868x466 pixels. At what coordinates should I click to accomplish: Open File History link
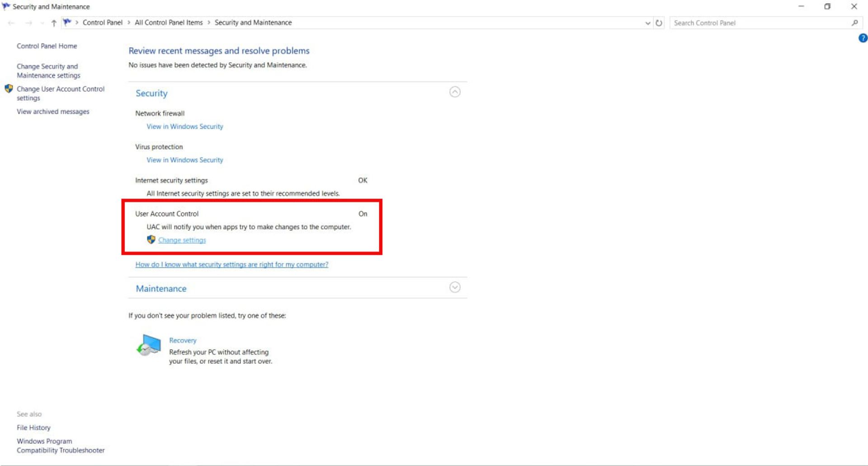click(x=33, y=428)
